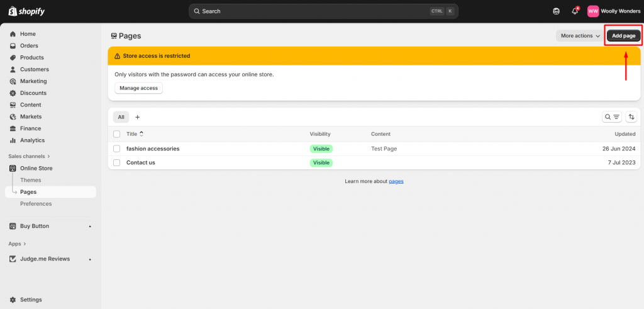Click the search and filter icon button
Viewport: 644px width, 309px height.
[x=612, y=117]
